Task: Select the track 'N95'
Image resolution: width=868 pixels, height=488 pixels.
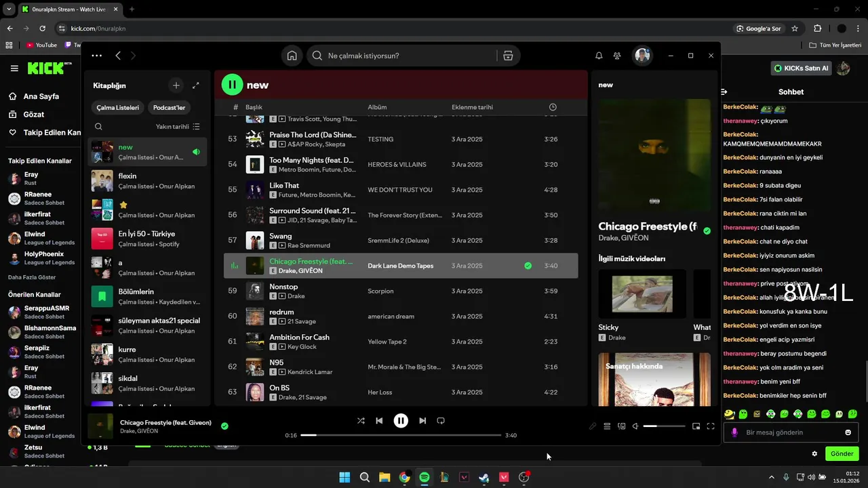Action: coord(401,367)
